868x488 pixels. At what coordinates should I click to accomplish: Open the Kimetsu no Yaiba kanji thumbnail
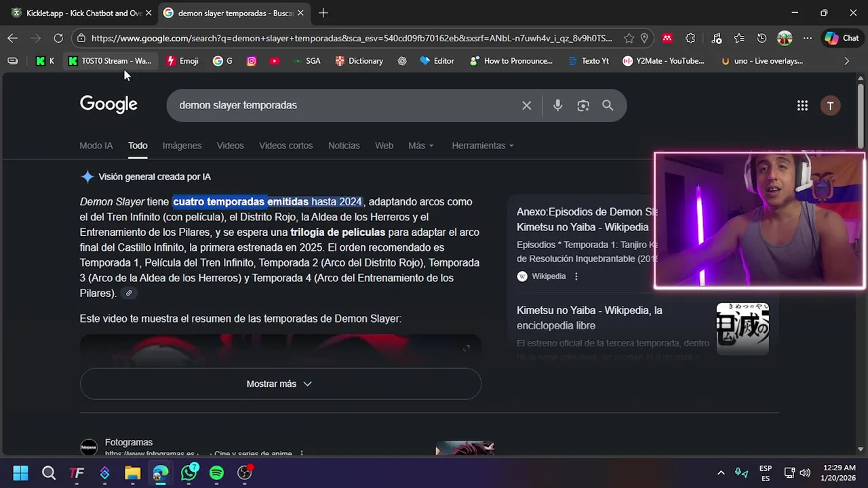(743, 329)
